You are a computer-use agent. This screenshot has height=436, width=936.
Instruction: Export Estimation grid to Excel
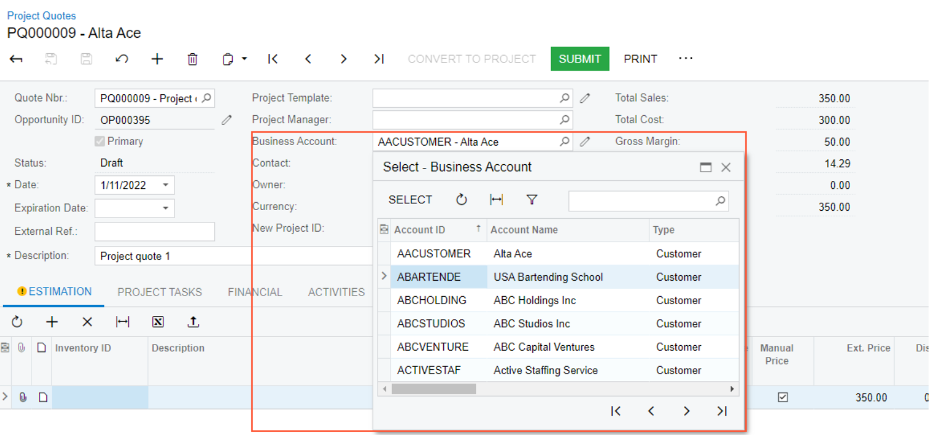pyautogui.click(x=158, y=323)
